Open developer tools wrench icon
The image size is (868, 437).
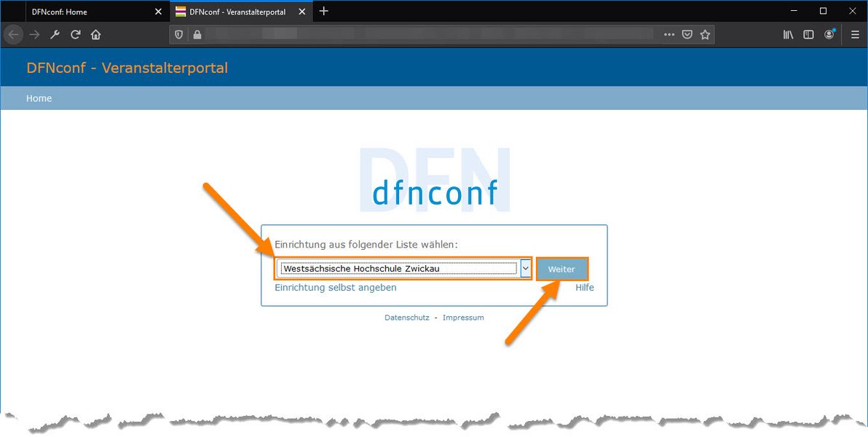pyautogui.click(x=55, y=35)
